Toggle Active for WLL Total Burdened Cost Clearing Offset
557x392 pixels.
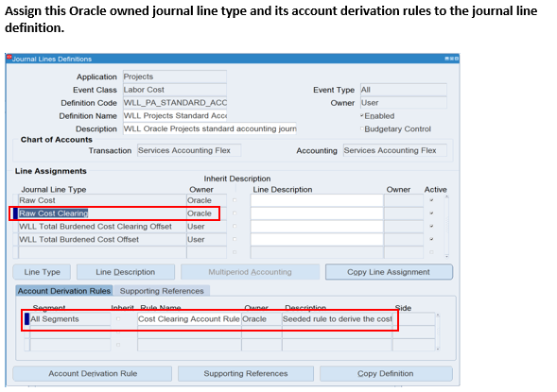(431, 226)
